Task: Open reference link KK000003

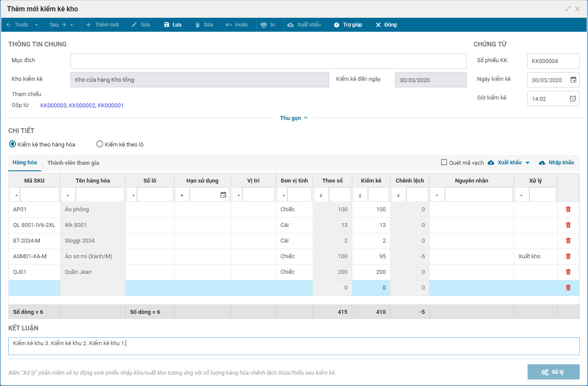Action: (53, 106)
